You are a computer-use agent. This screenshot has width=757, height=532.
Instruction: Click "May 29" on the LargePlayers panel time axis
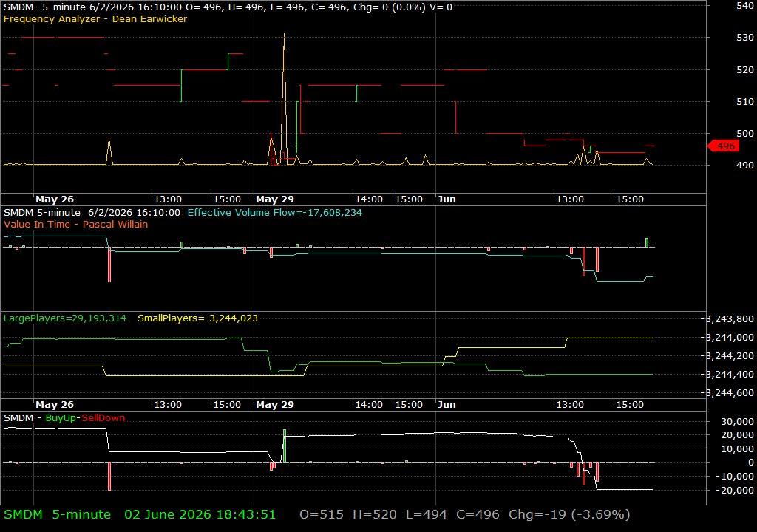275,405
